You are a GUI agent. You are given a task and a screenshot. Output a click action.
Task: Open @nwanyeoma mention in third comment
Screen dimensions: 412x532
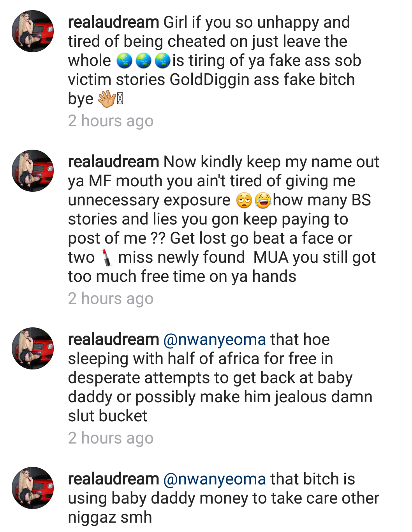(215, 340)
